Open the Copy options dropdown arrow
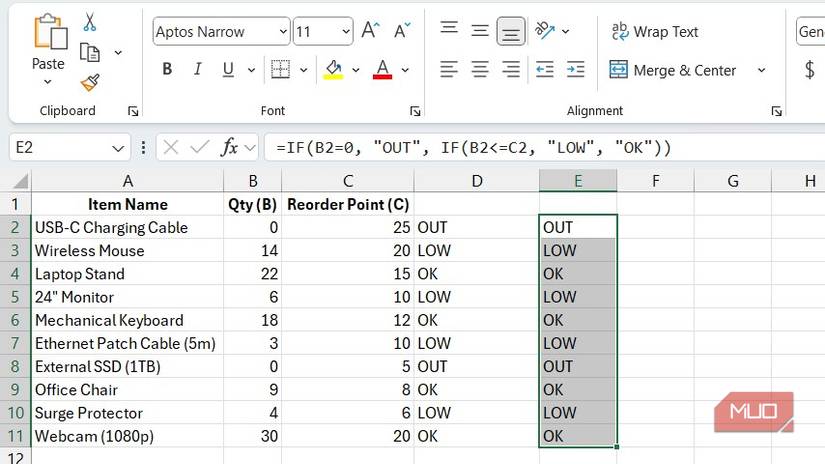The image size is (825, 464). coord(118,53)
